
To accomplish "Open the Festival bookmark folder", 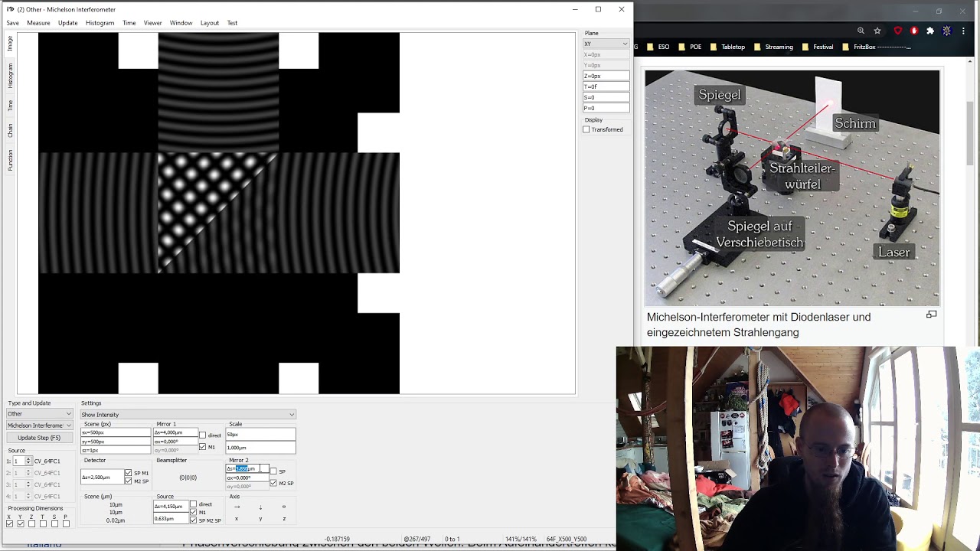I will tap(817, 47).
